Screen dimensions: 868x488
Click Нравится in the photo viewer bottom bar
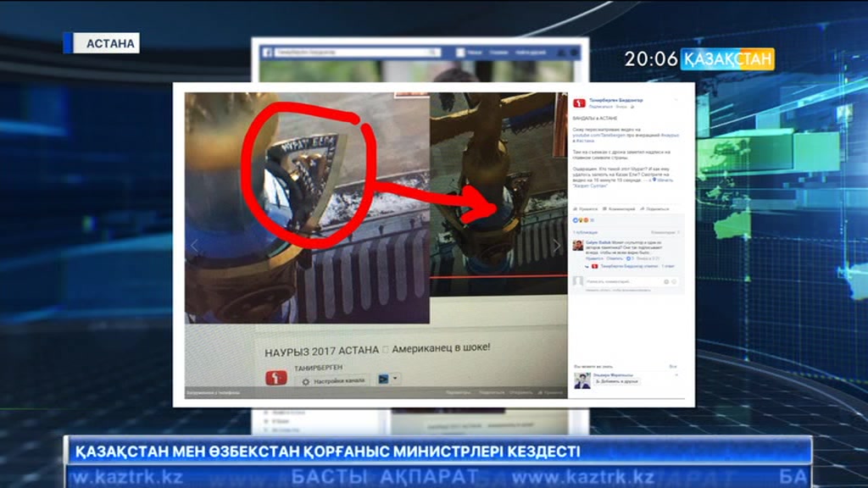[550, 393]
